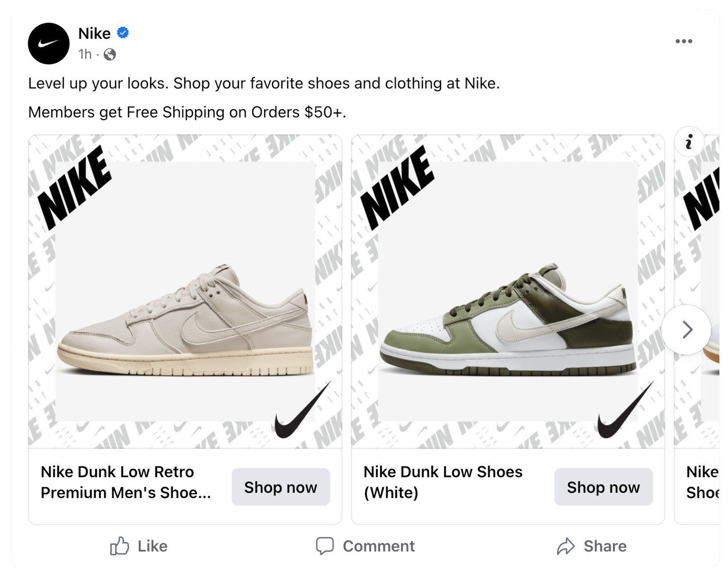Click Shop now for Dunk Low Shoes (White)
Image resolution: width=728 pixels, height=587 pixels.
pyautogui.click(x=603, y=487)
